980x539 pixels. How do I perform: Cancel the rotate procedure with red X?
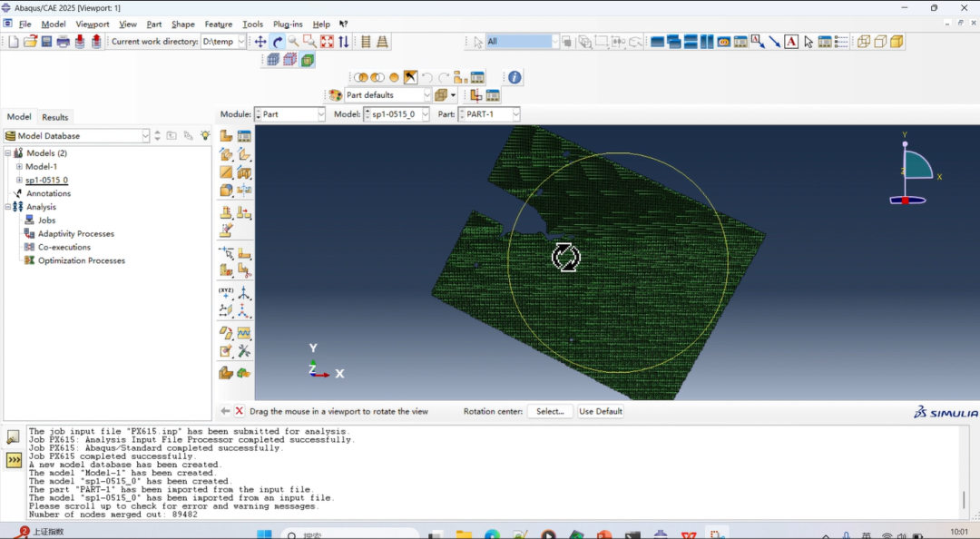(x=240, y=411)
